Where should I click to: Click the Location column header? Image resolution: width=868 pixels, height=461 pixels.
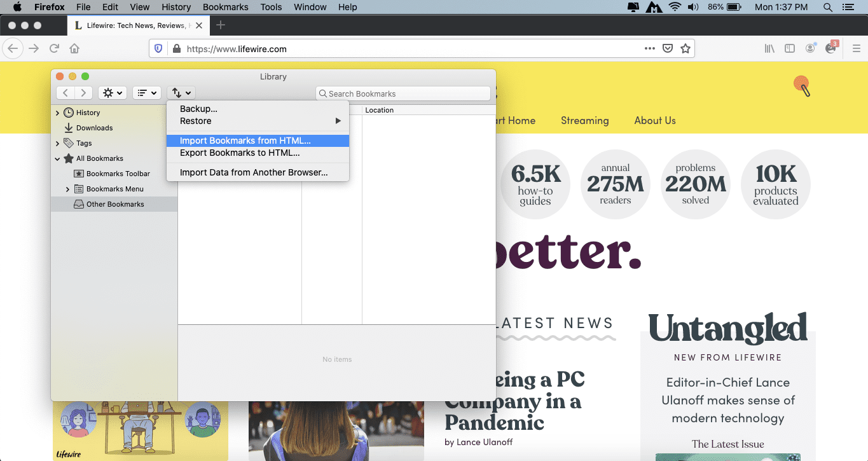click(x=429, y=110)
